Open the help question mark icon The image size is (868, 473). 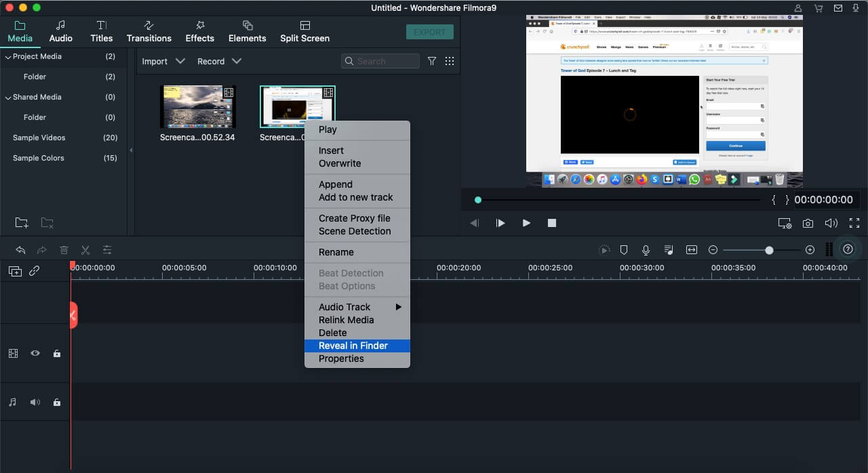pyautogui.click(x=848, y=249)
